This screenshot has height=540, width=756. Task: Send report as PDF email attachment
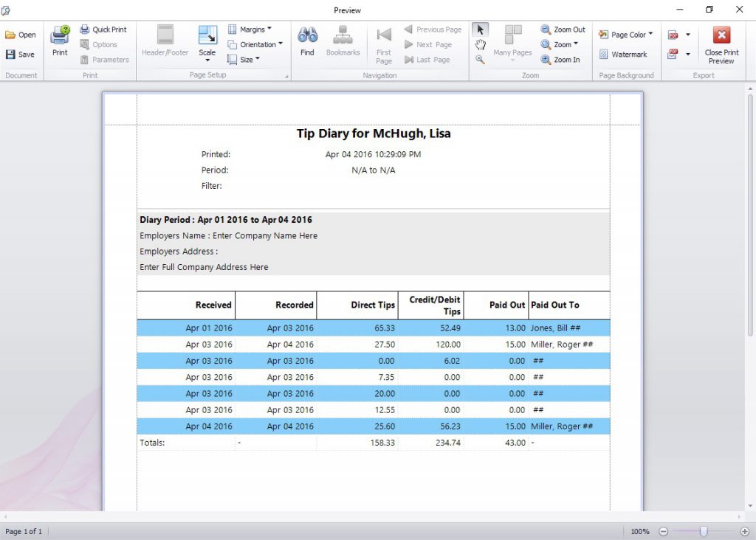click(x=674, y=54)
